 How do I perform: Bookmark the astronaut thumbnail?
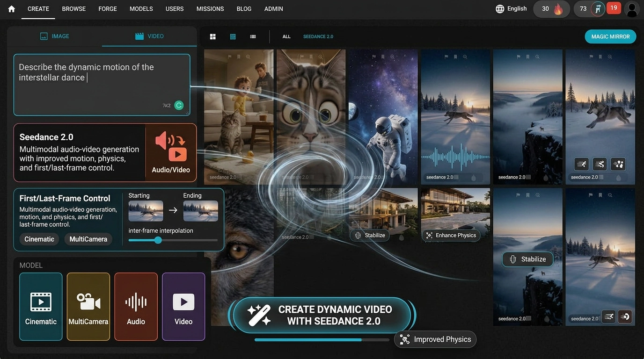pos(383,57)
